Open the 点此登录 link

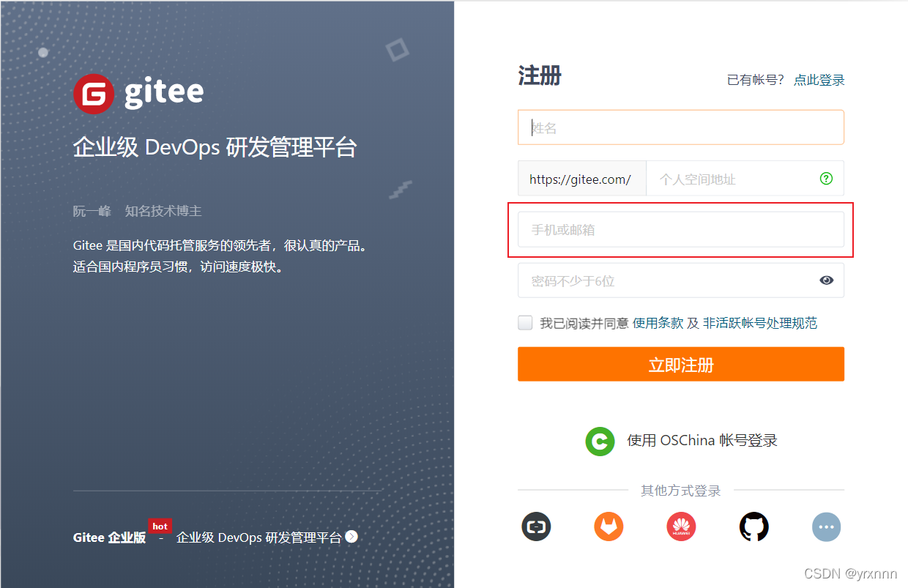pos(819,80)
